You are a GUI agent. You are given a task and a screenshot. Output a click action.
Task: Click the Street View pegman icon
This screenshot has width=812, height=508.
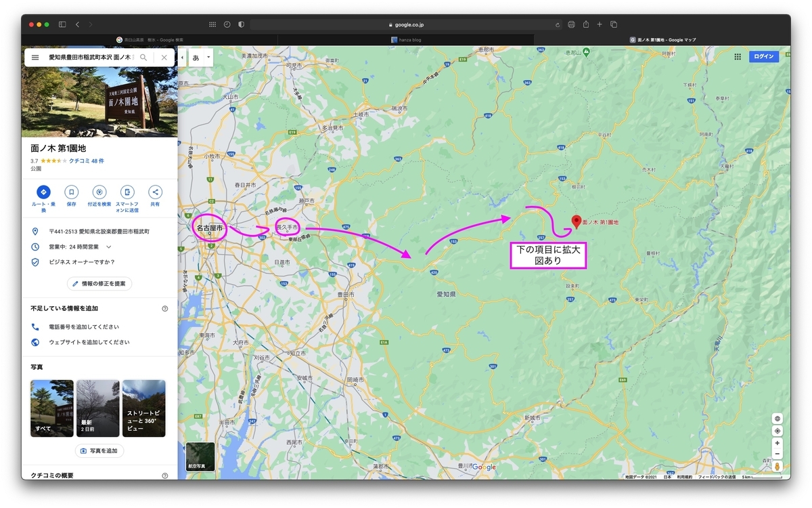coord(777,467)
